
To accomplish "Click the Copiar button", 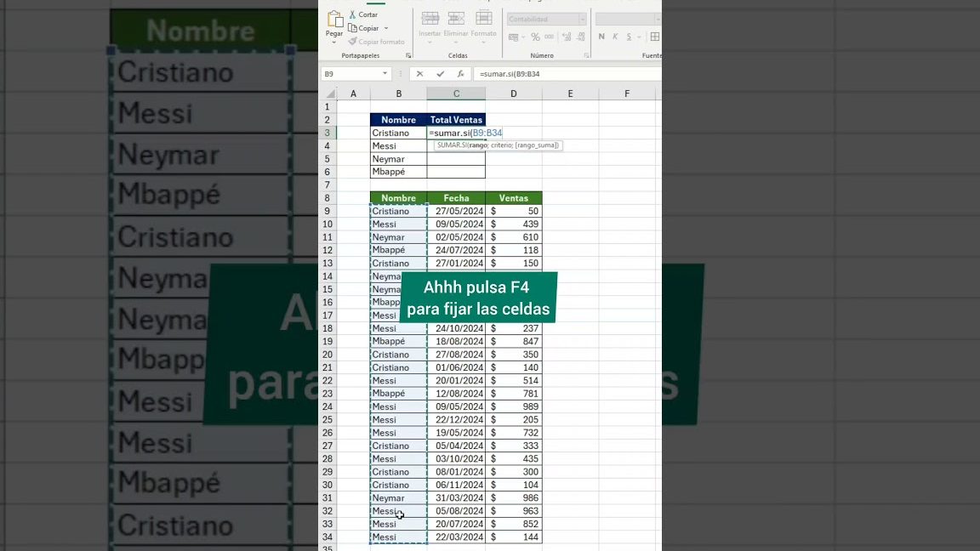I will [364, 28].
